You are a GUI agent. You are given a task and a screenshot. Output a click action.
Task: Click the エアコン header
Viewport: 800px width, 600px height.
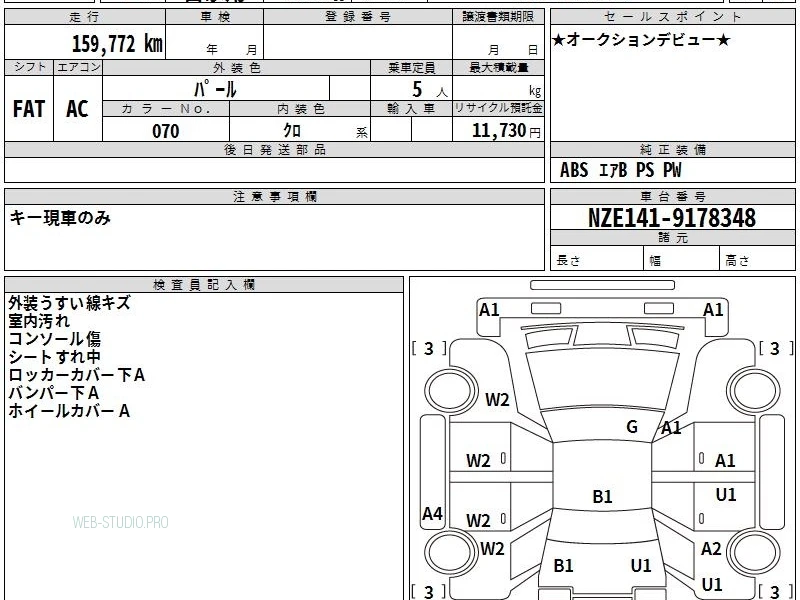coord(78,67)
